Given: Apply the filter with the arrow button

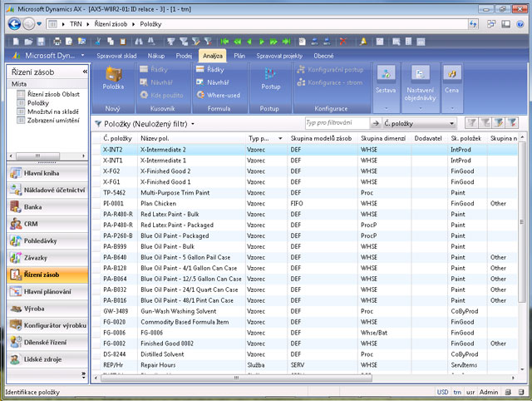Looking at the screenshot, I should point(375,123).
